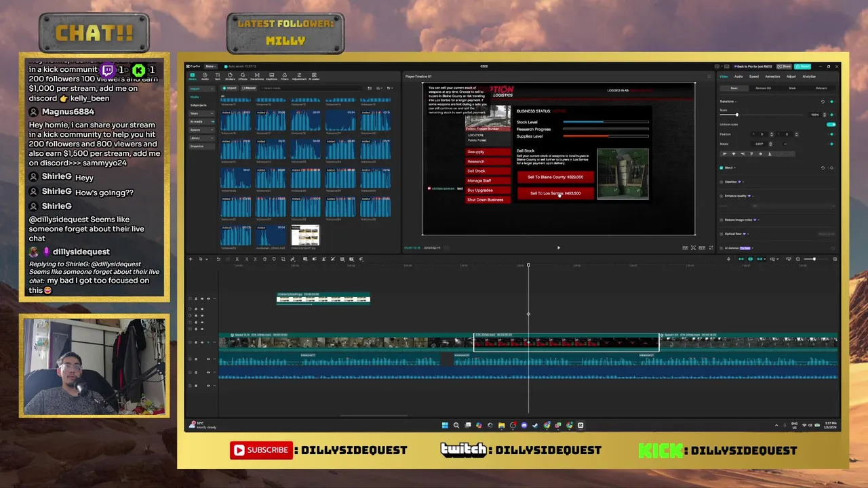Open the Media tab in CapCut toolbar
This screenshot has height=488, width=868.
[x=193, y=76]
